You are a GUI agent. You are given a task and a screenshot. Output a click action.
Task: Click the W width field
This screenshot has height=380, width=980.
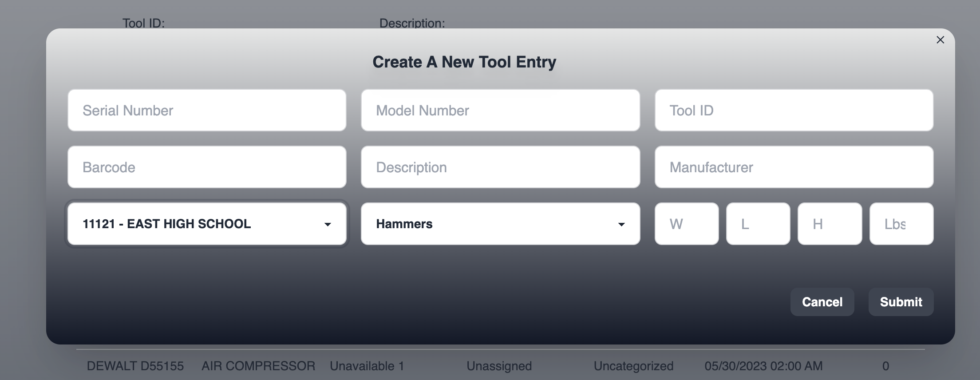tap(686, 224)
